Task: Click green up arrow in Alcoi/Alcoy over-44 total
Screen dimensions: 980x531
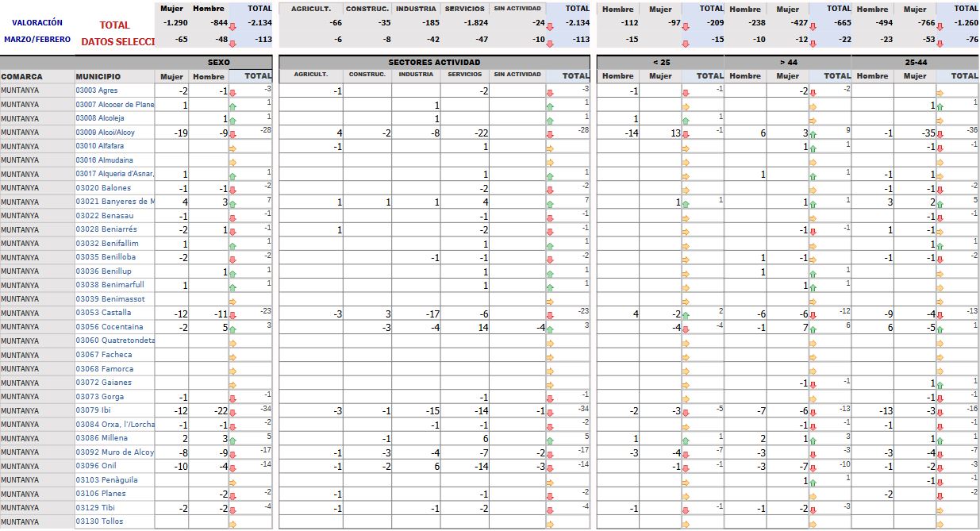Action: click(813, 134)
